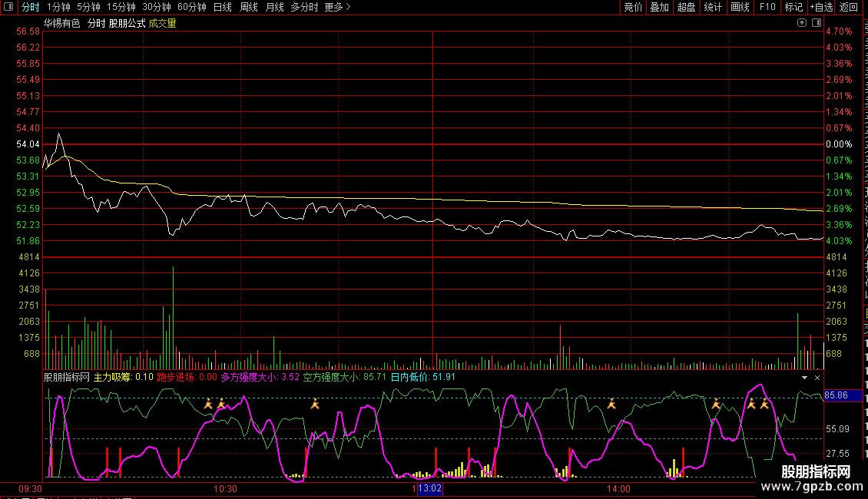The width and height of the screenshot is (868, 499).
Task: Add stock via +自选 button
Action: point(820,8)
